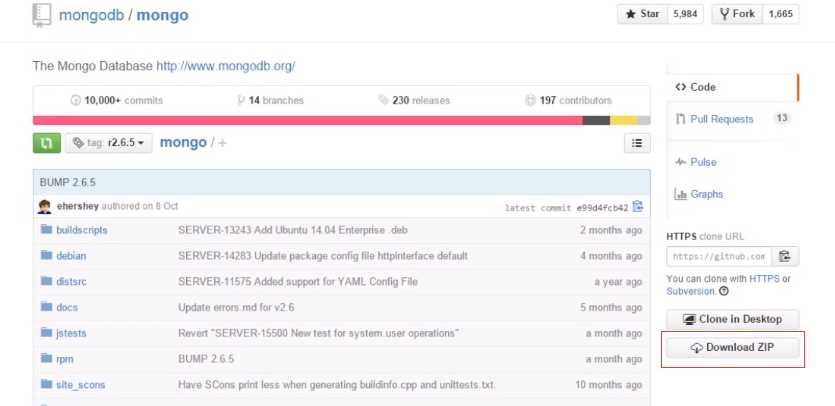Star the mongo repository
This screenshot has width=835, height=406.
tap(642, 14)
